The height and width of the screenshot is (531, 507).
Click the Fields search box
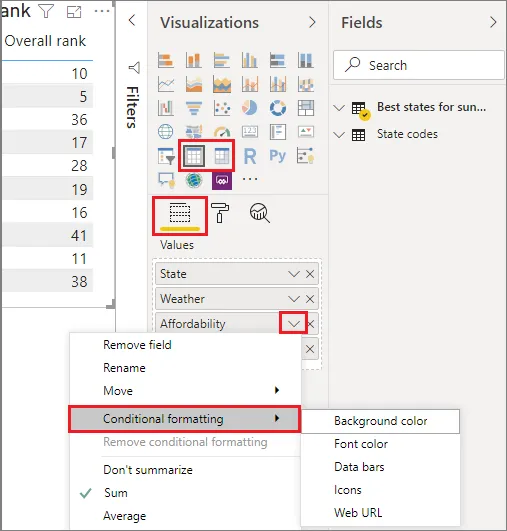tap(419, 65)
